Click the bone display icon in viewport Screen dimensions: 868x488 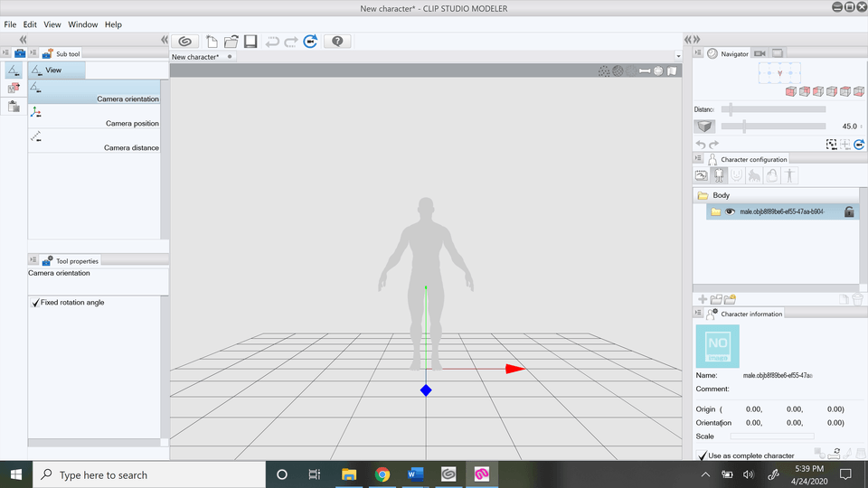point(645,70)
